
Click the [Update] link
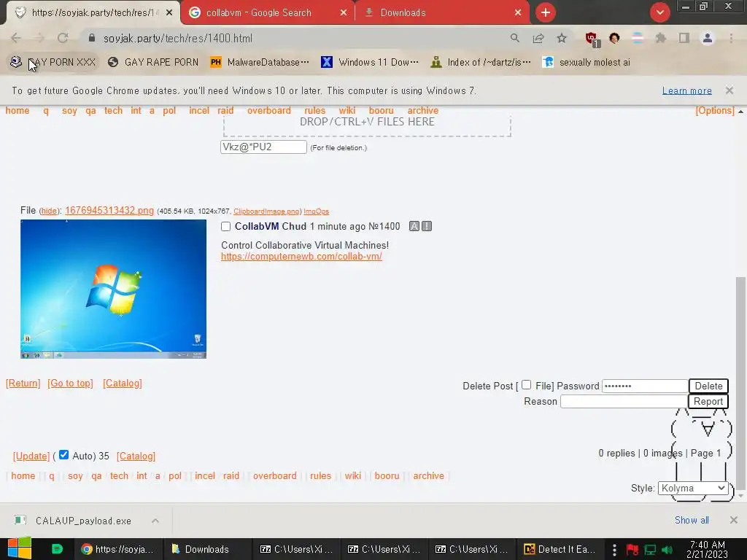point(31,456)
